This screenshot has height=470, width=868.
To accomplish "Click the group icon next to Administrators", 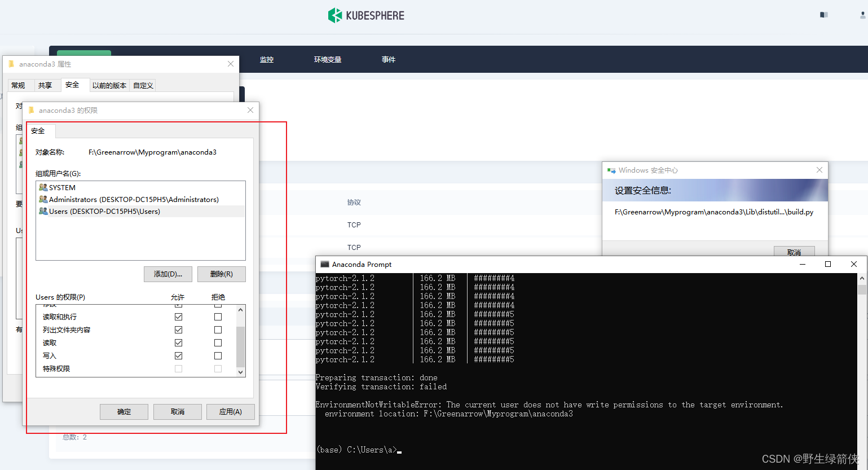I will (x=43, y=199).
